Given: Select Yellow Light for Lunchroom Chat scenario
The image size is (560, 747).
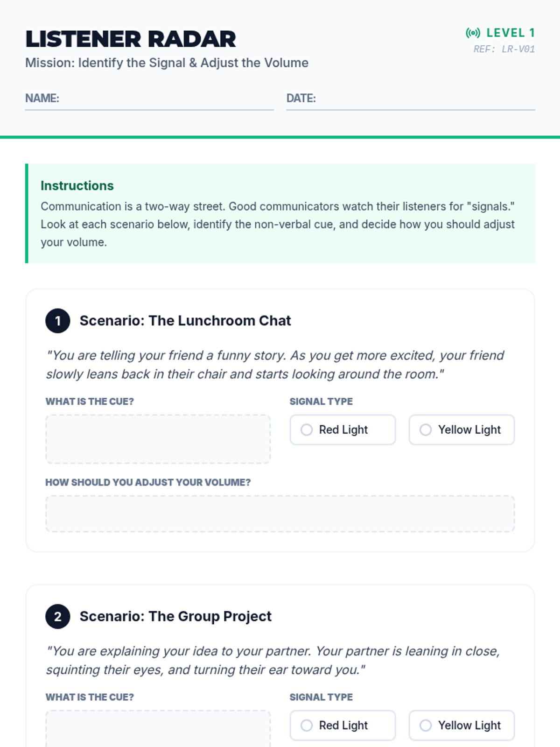Looking at the screenshot, I should click(462, 430).
